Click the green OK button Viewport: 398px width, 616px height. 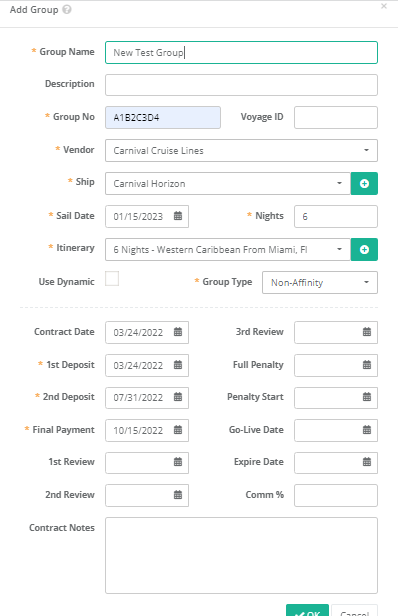(x=307, y=610)
